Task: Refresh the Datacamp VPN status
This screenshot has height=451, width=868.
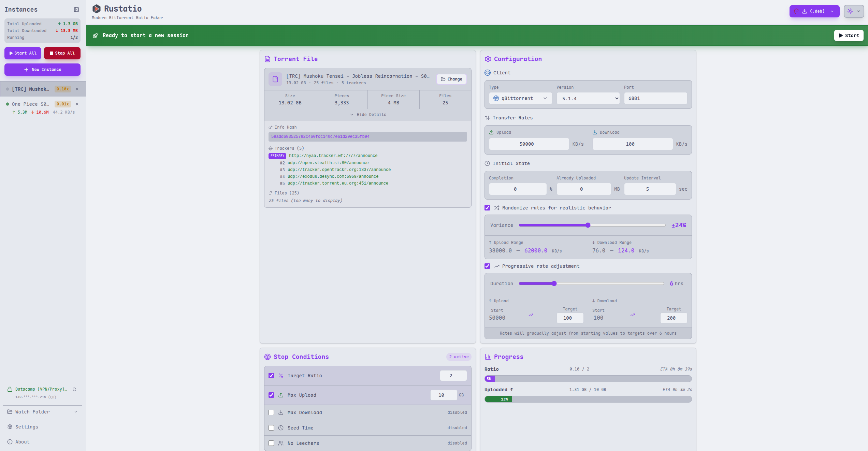Action: [74, 389]
